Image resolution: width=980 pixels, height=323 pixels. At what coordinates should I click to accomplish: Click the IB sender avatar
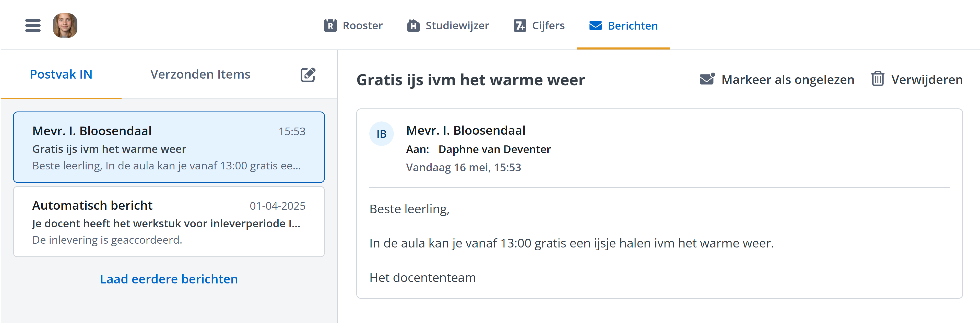pyautogui.click(x=381, y=134)
